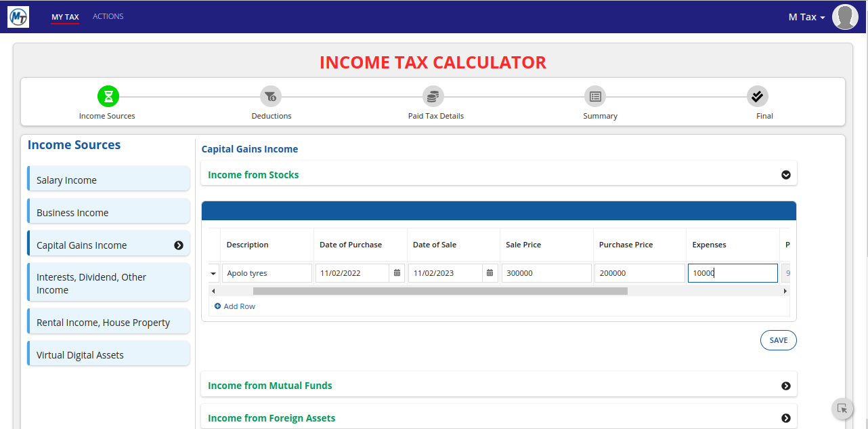Open Date of Purchase calendar picker
The height and width of the screenshot is (429, 868).
pos(397,273)
